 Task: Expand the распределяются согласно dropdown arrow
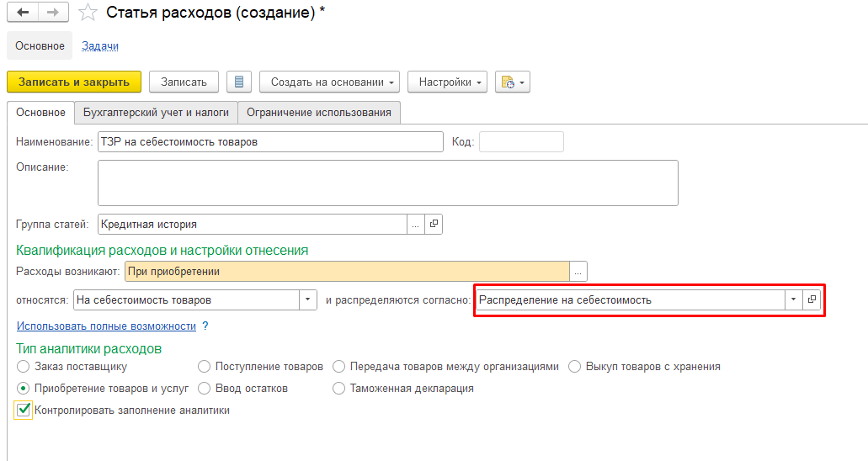793,299
